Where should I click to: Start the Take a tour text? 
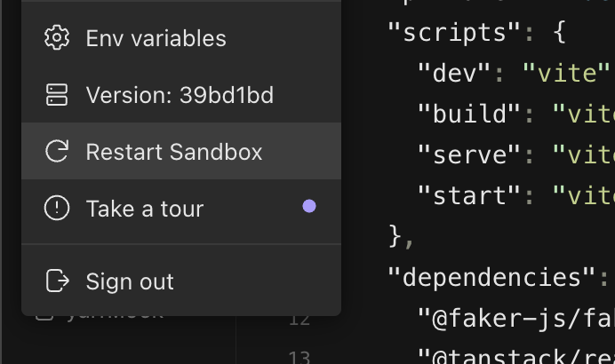click(x=145, y=209)
